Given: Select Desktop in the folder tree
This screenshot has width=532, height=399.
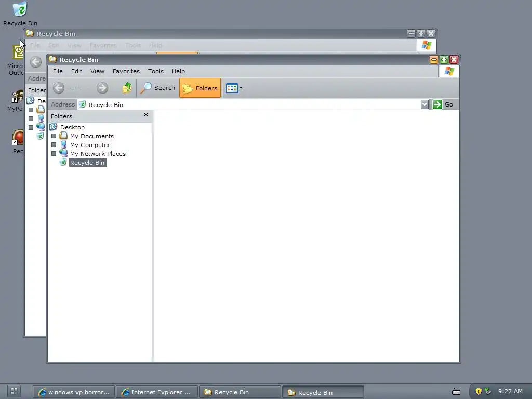Looking at the screenshot, I should point(72,127).
